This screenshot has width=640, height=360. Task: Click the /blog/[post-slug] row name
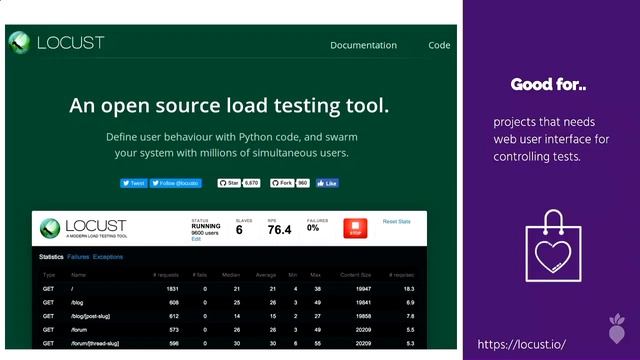pos(90,316)
